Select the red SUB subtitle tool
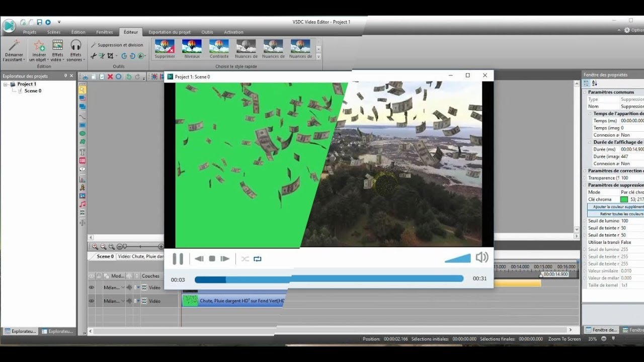 tap(82, 160)
